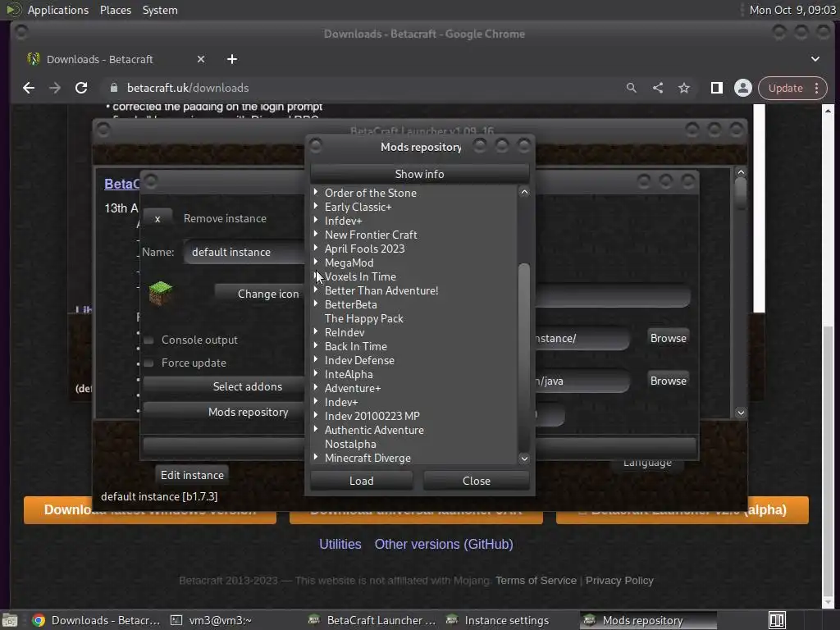This screenshot has height=630, width=840.
Task: Open the Utilities link
Action: pyautogui.click(x=340, y=545)
